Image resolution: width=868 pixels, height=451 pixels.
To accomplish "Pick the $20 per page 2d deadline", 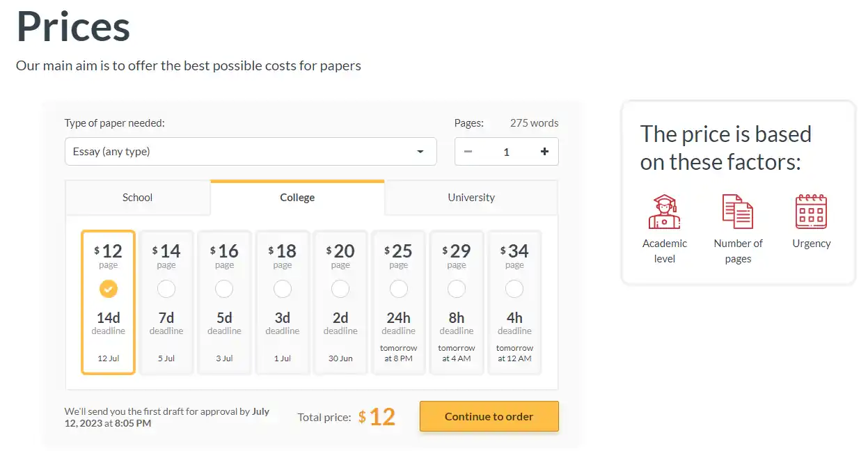I will (x=340, y=288).
